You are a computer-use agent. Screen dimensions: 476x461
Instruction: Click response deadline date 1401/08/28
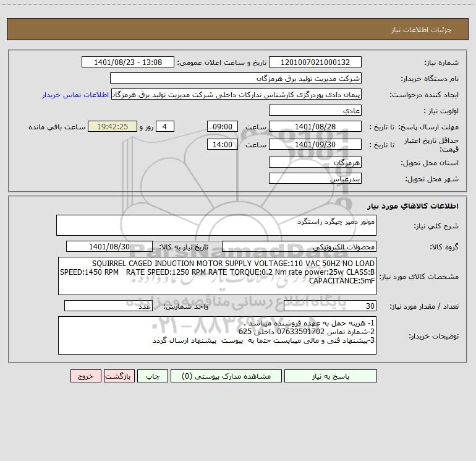pos(315,126)
